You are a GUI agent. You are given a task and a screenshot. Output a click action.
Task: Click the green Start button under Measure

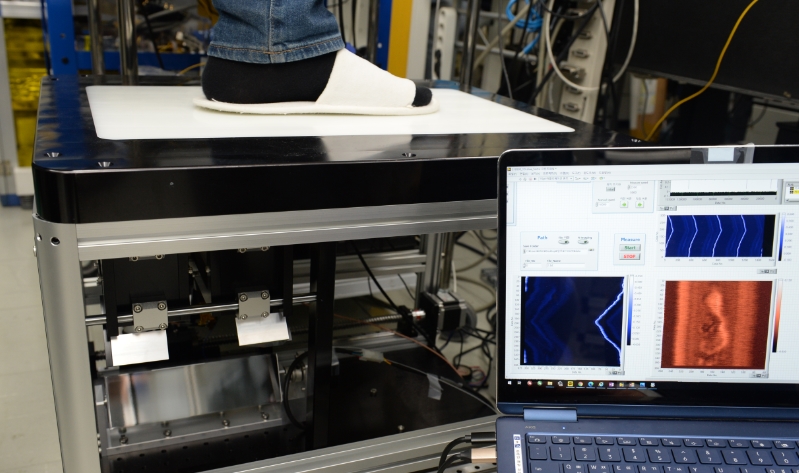[630, 248]
